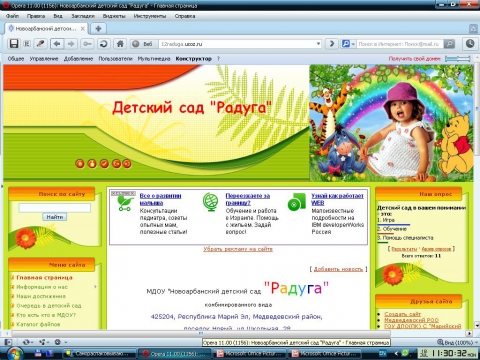Open the zoom Вид (100%) dropdown
The image size is (480, 360).
tap(457, 342)
